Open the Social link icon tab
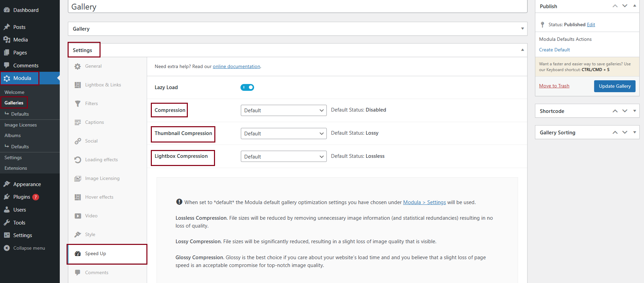 pos(78,141)
